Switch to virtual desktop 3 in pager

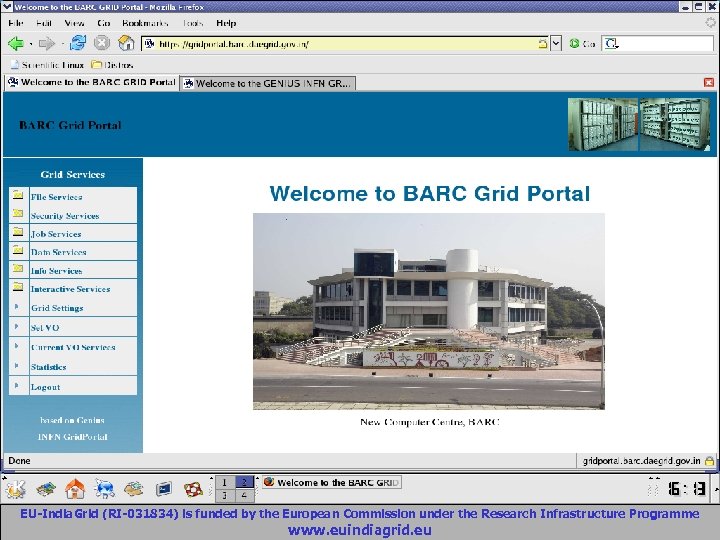pyautogui.click(x=225, y=495)
